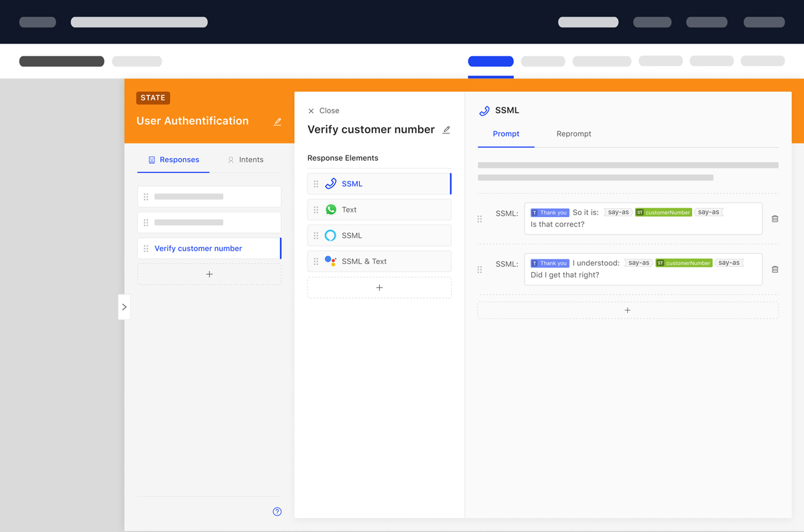Edit the User Authentification state name pencil
The image size is (804, 532).
coord(277,121)
